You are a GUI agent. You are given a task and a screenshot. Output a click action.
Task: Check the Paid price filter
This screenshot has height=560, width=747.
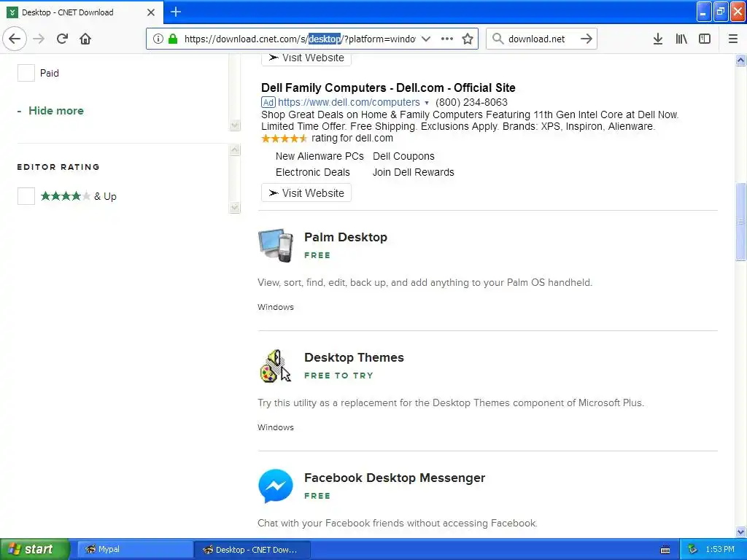(26, 73)
